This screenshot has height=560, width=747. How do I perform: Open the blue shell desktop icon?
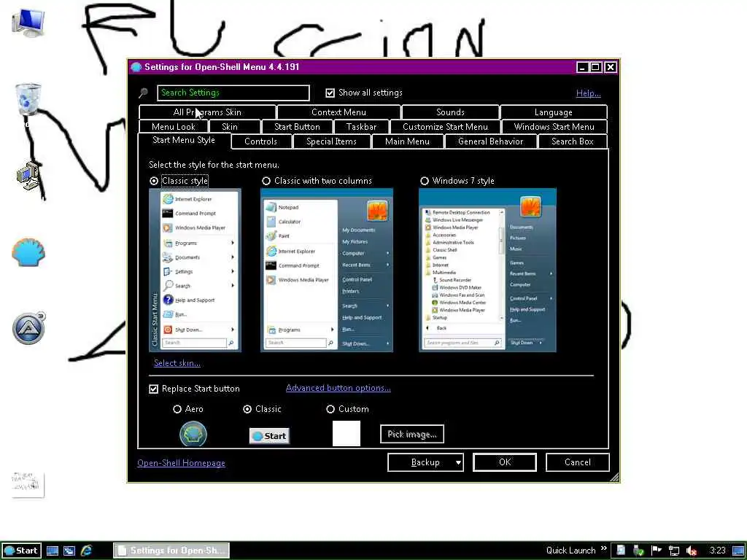[28, 252]
